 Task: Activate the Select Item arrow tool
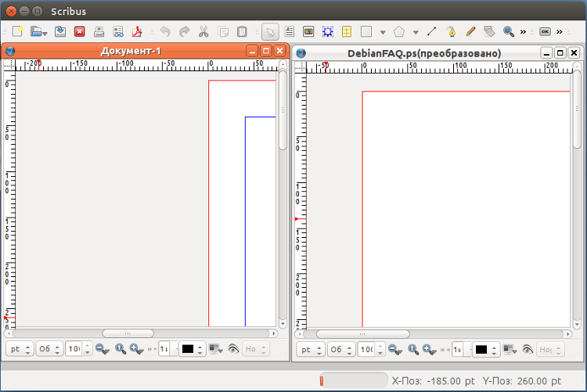pyautogui.click(x=269, y=32)
